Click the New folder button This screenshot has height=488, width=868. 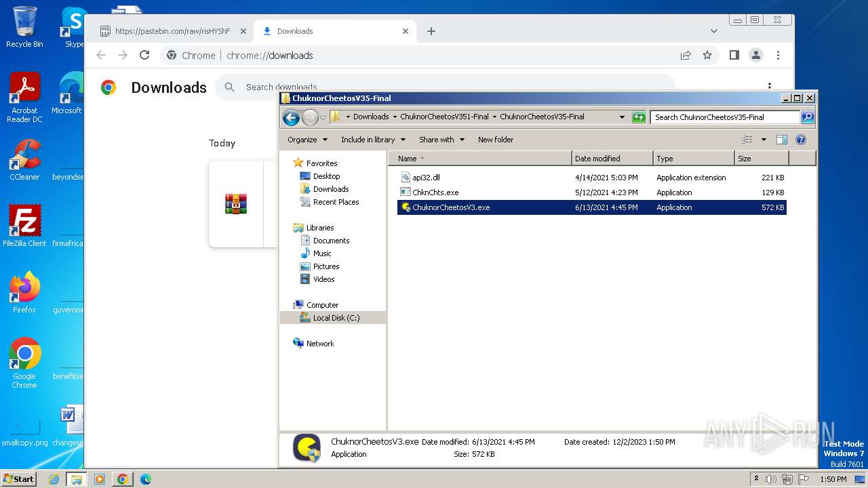496,140
